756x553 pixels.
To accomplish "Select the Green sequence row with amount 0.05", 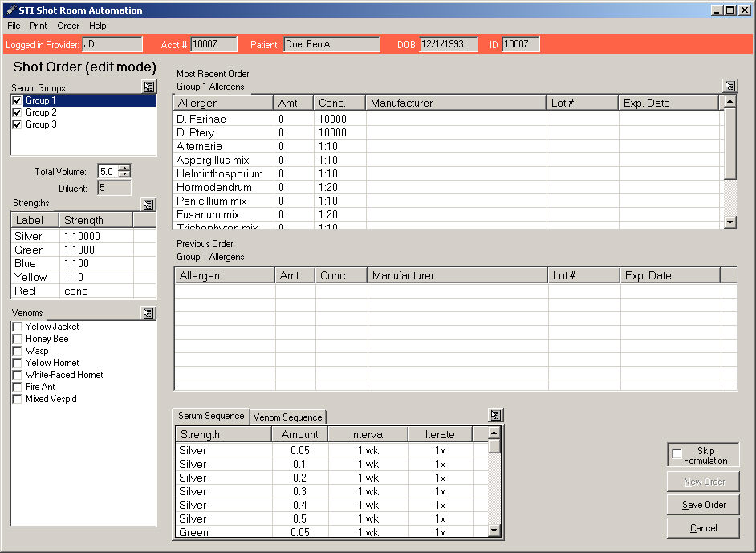I will [331, 532].
